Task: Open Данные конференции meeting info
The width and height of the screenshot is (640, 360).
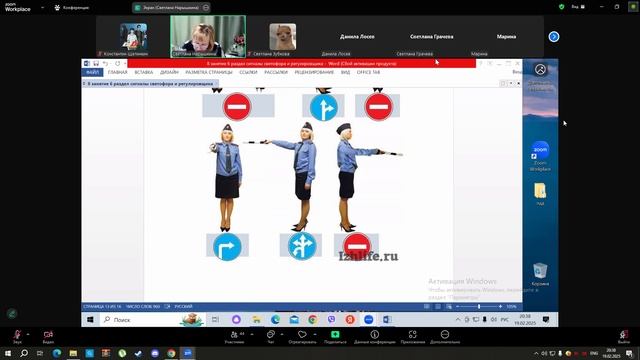Action: pos(374,336)
